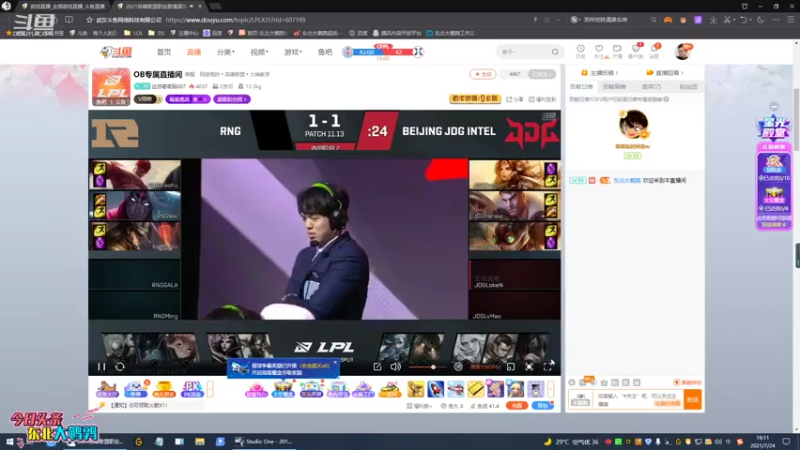Switch to the first browser tab
The image size is (800, 450).
click(63, 6)
